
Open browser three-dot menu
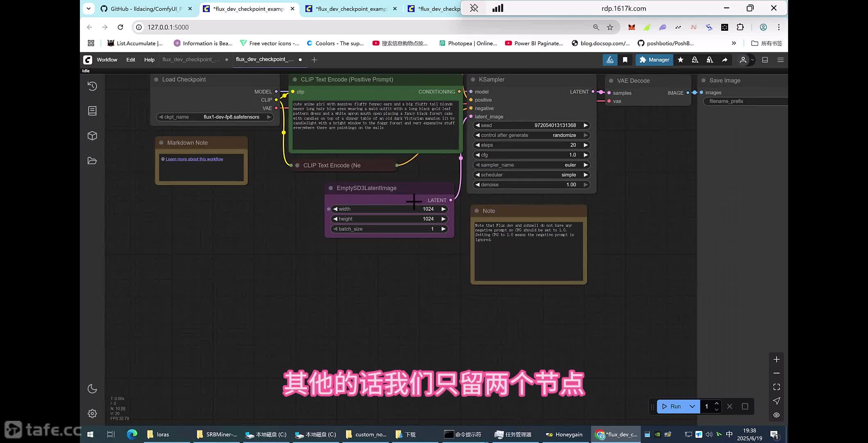[x=779, y=27]
